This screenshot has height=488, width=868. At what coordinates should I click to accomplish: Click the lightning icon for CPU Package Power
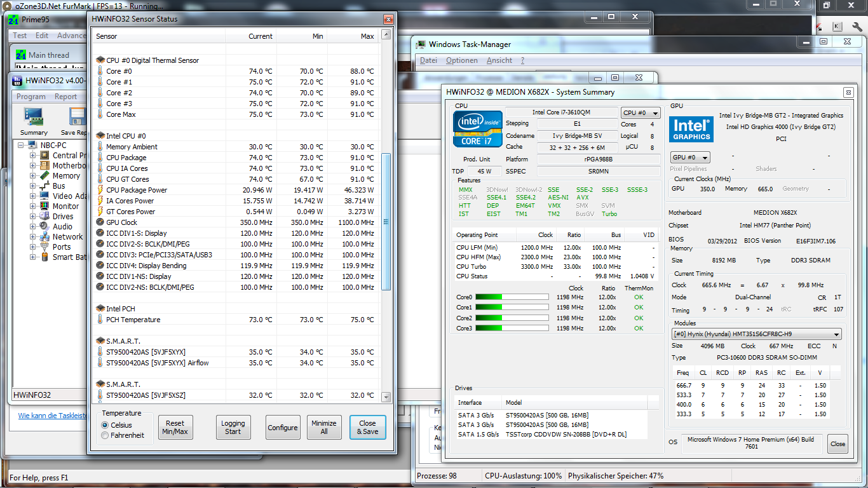click(100, 190)
